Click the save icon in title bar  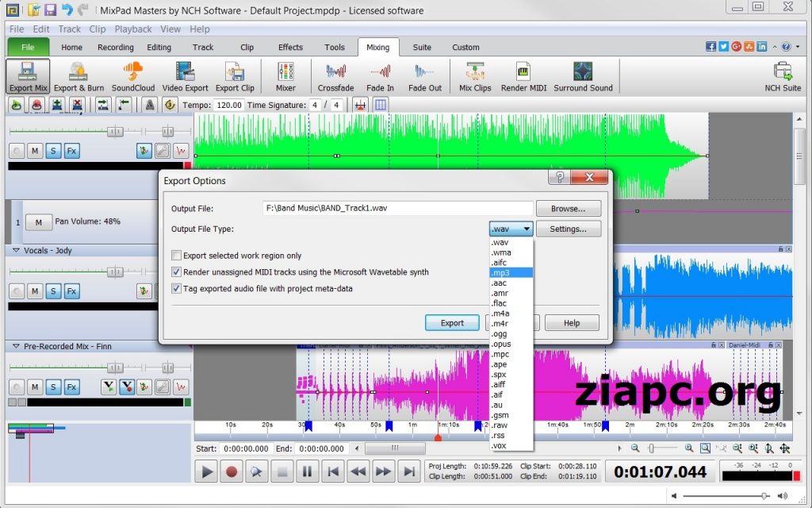(x=50, y=10)
